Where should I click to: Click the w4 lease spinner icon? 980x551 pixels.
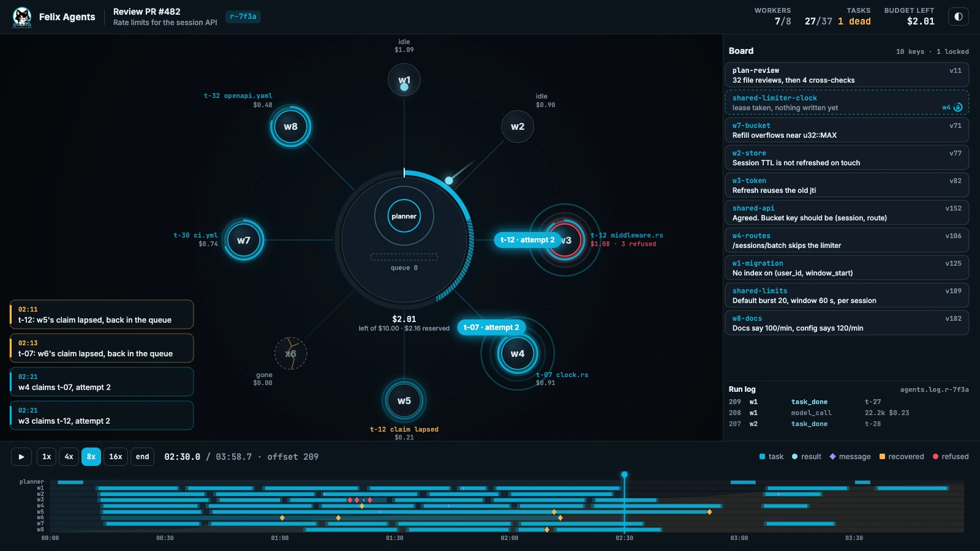[x=959, y=107]
